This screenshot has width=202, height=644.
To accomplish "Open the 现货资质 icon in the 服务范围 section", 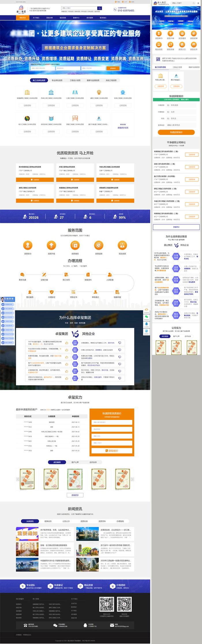I will click(x=122, y=245).
